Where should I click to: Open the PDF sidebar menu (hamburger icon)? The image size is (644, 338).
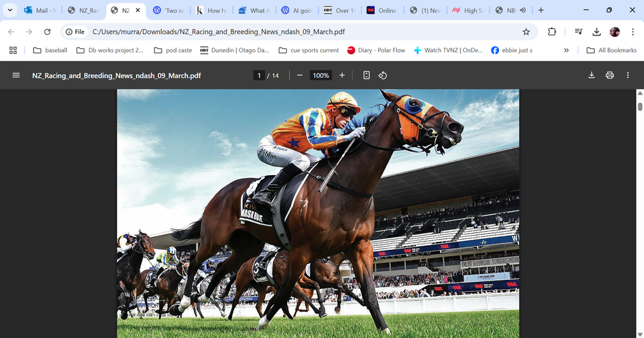click(x=16, y=75)
